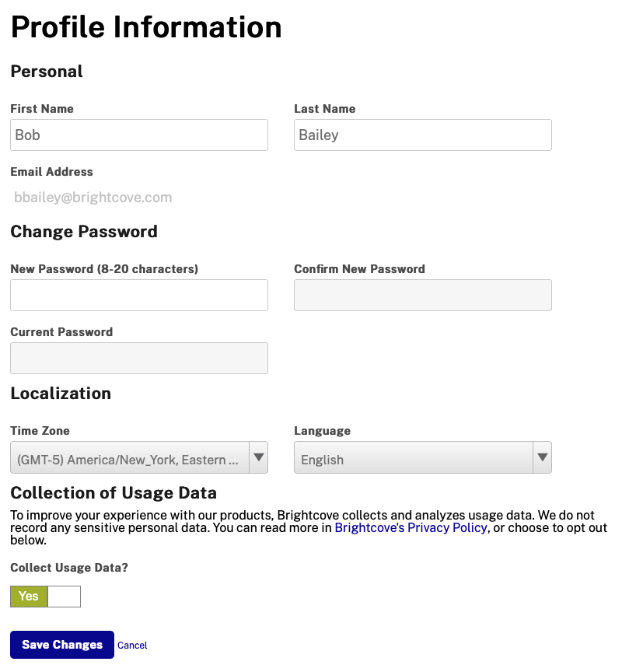Click the Current Password label
This screenshot has width=622, height=672.
pyautogui.click(x=61, y=332)
